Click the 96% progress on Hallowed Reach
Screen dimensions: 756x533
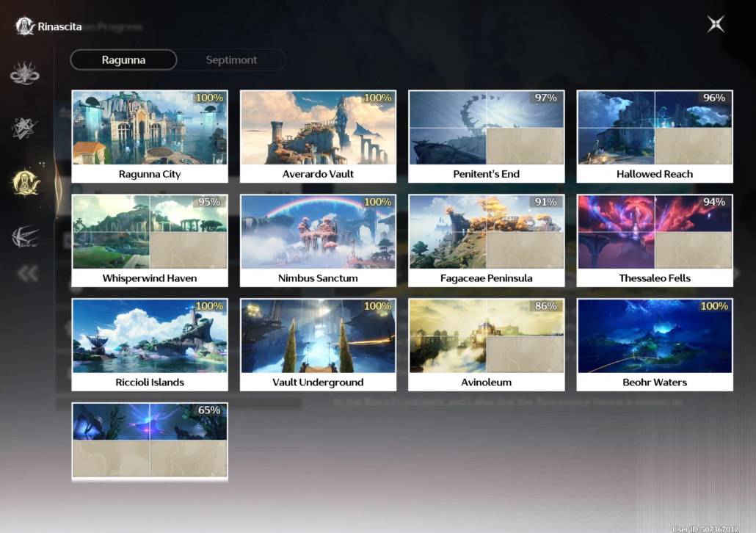(x=714, y=98)
